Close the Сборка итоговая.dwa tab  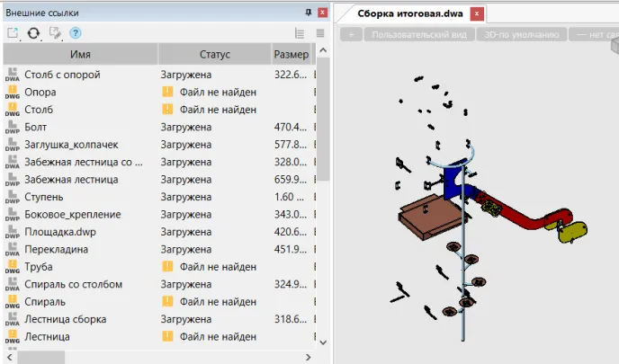[477, 13]
